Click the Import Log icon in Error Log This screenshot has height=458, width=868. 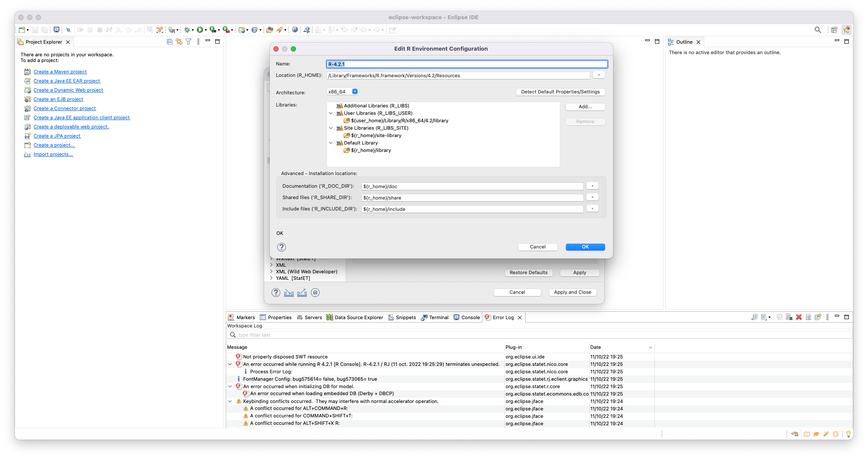764,317
